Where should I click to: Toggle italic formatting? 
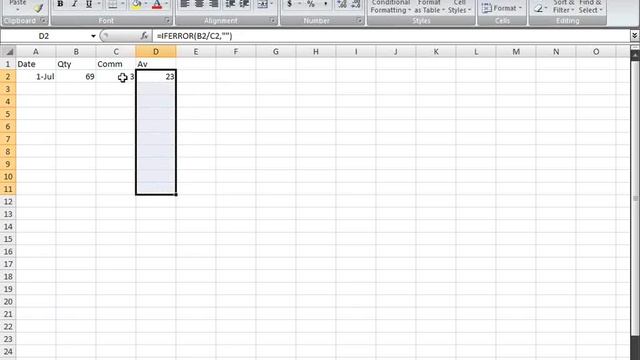74,4
